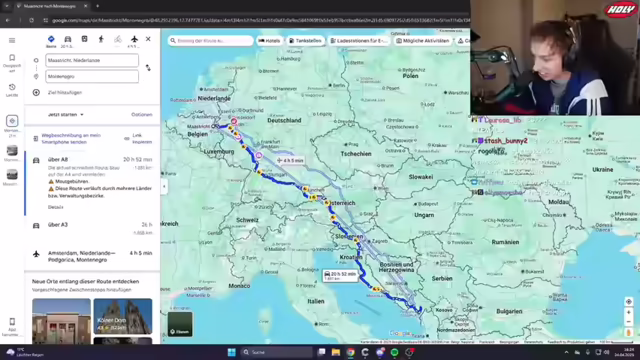Click the search along the route box
The width and height of the screenshot is (640, 360).
click(x=211, y=41)
